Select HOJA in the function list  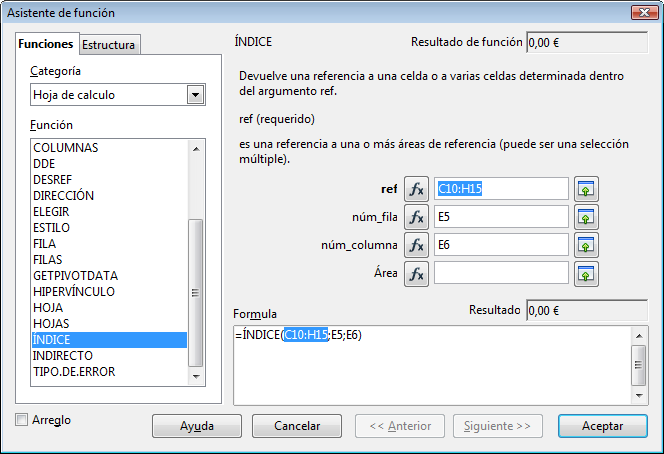pos(109,308)
